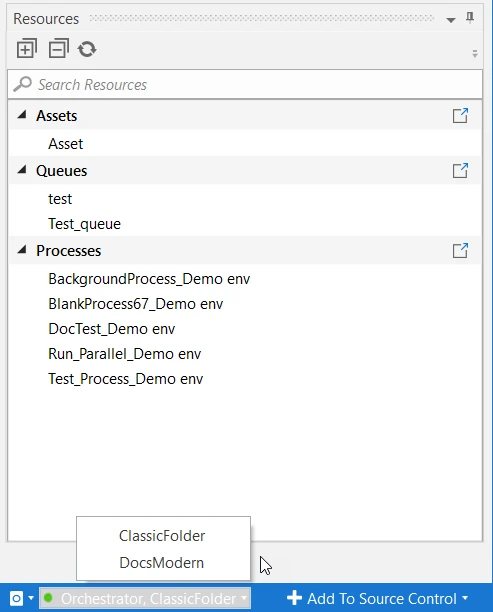Pin the Resources panel with pushpin icon

coord(470,18)
